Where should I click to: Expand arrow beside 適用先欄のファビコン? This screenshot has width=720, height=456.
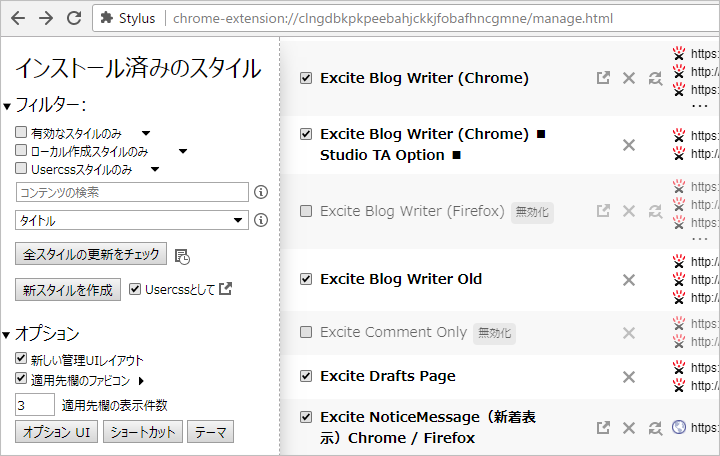141,381
